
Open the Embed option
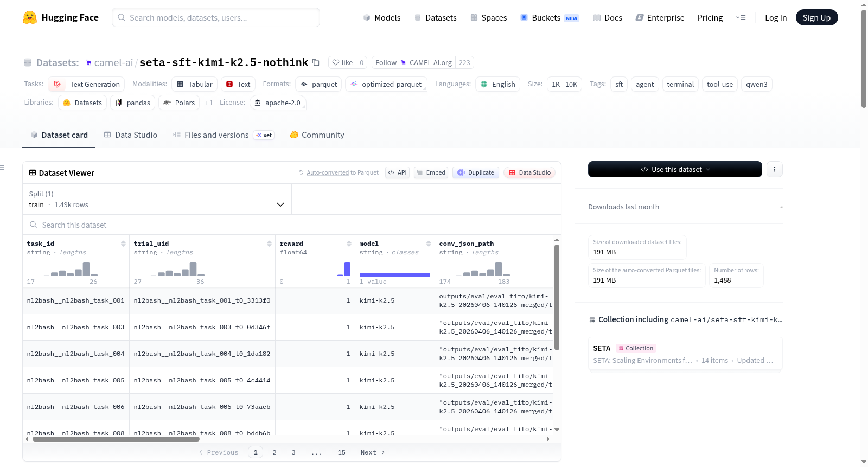point(431,172)
